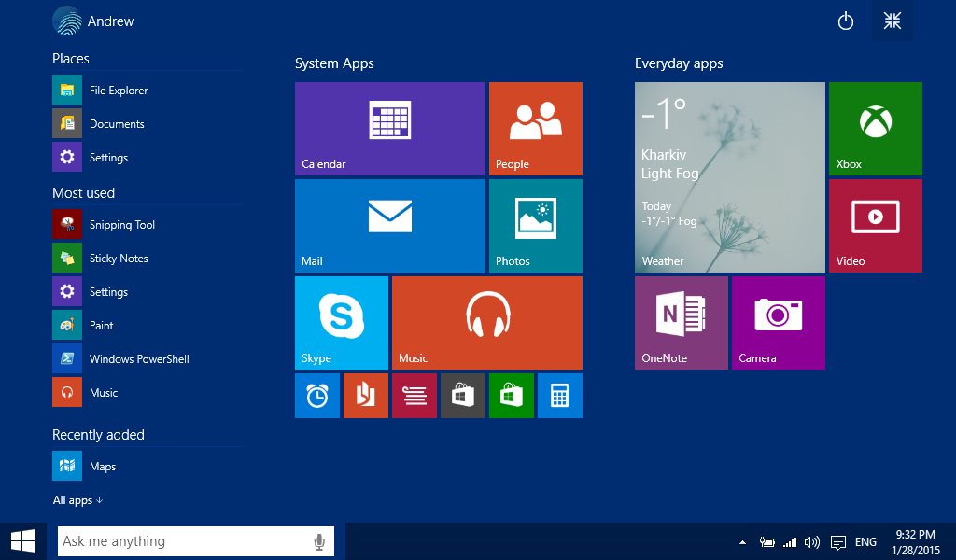Open the green Store small tile
Image resolution: width=956 pixels, height=560 pixels.
tap(512, 396)
